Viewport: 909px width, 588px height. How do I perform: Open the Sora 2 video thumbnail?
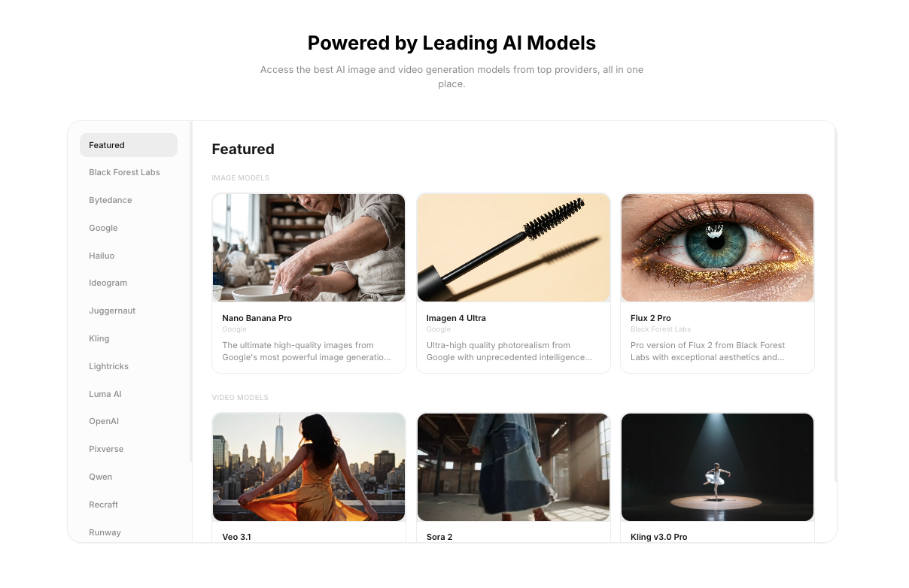point(513,467)
